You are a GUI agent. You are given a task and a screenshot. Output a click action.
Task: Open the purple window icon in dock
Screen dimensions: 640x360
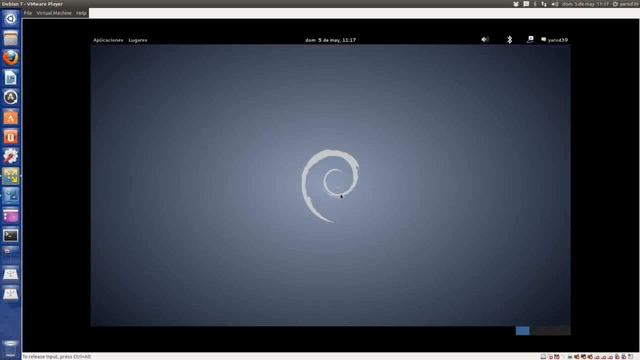click(11, 216)
